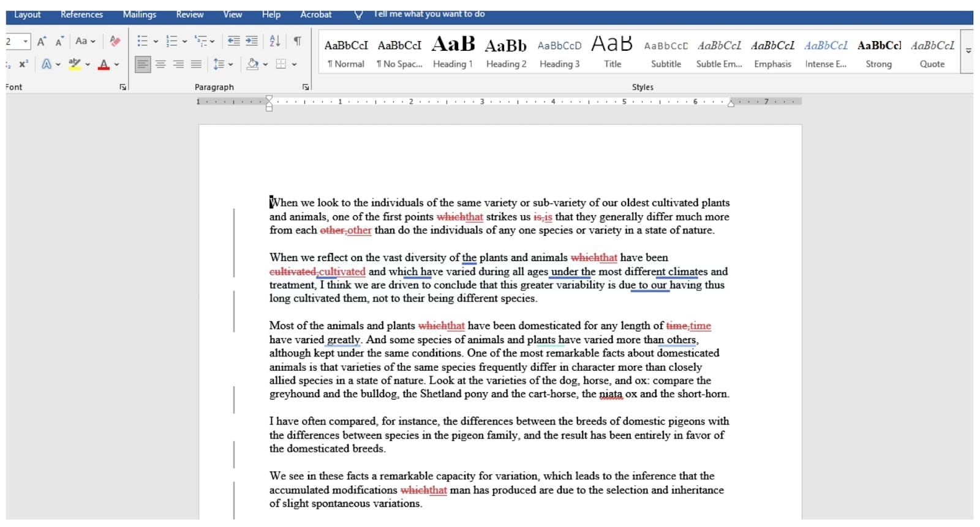Click the red Font Color button
This screenshot has height=527, width=980.
[104, 64]
